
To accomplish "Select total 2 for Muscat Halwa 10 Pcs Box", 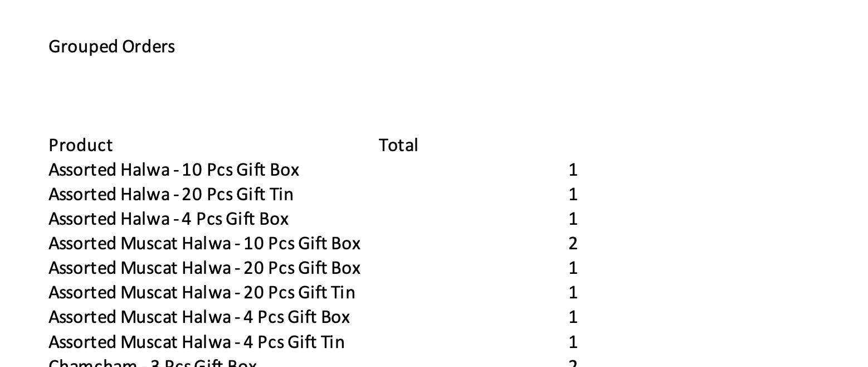I will tap(573, 244).
